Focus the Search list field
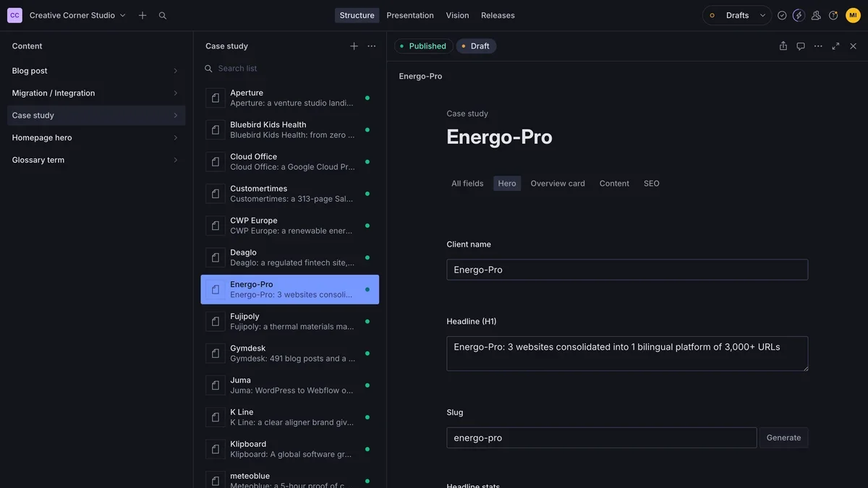Viewport: 868px width, 488px height. (x=290, y=69)
